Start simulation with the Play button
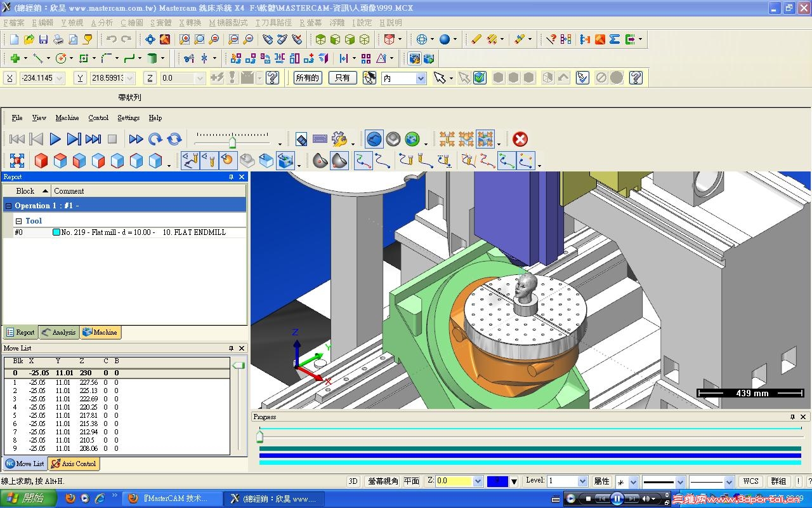812x508 pixels. [55, 139]
